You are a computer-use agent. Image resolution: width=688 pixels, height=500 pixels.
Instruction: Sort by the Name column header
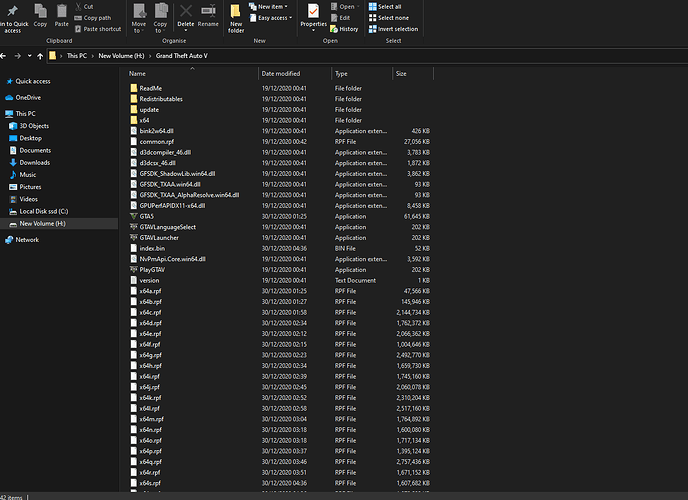point(192,73)
